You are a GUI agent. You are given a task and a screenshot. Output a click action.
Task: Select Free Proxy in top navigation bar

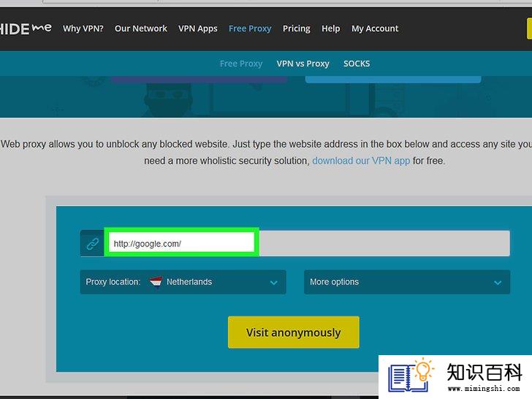250,28
